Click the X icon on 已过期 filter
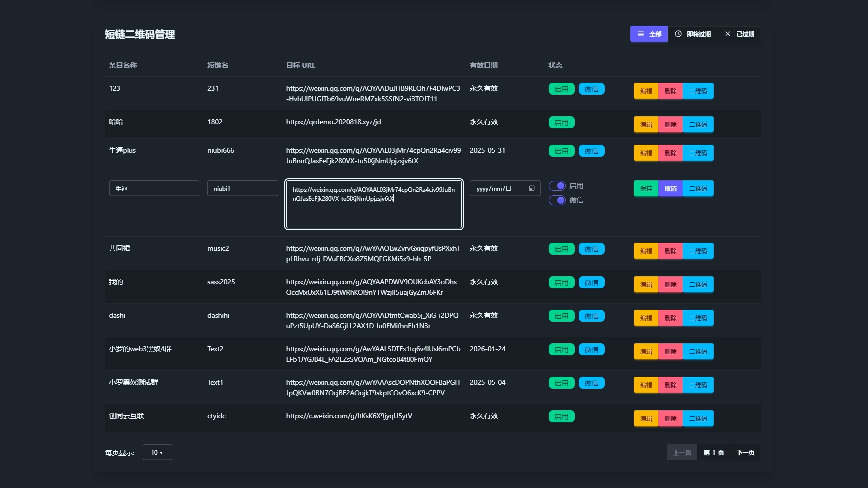Screen dimensions: 868x488 (x=727, y=34)
